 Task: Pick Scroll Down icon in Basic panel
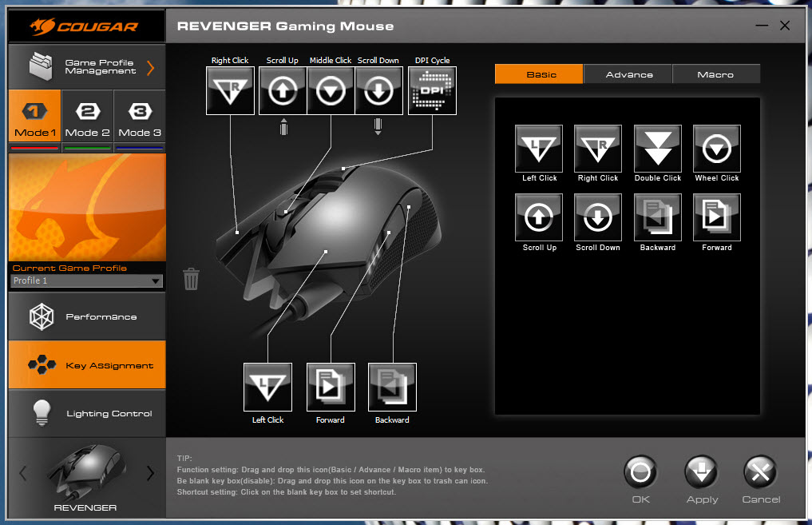pos(598,217)
